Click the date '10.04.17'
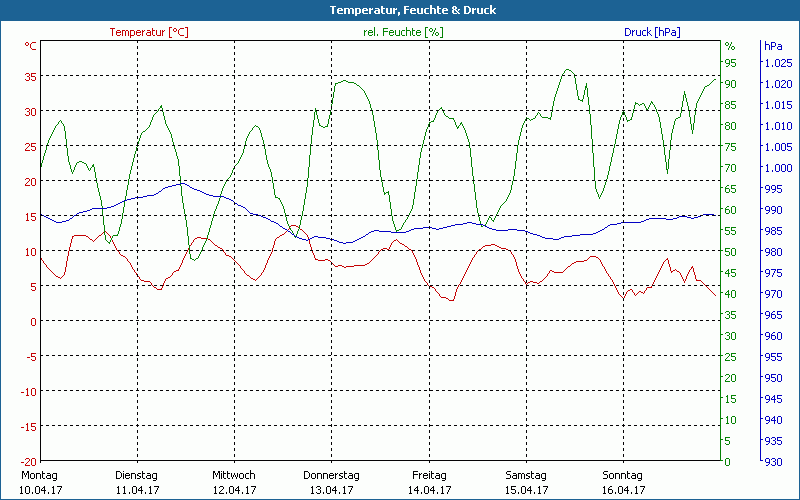The image size is (800, 500). click(x=40, y=490)
